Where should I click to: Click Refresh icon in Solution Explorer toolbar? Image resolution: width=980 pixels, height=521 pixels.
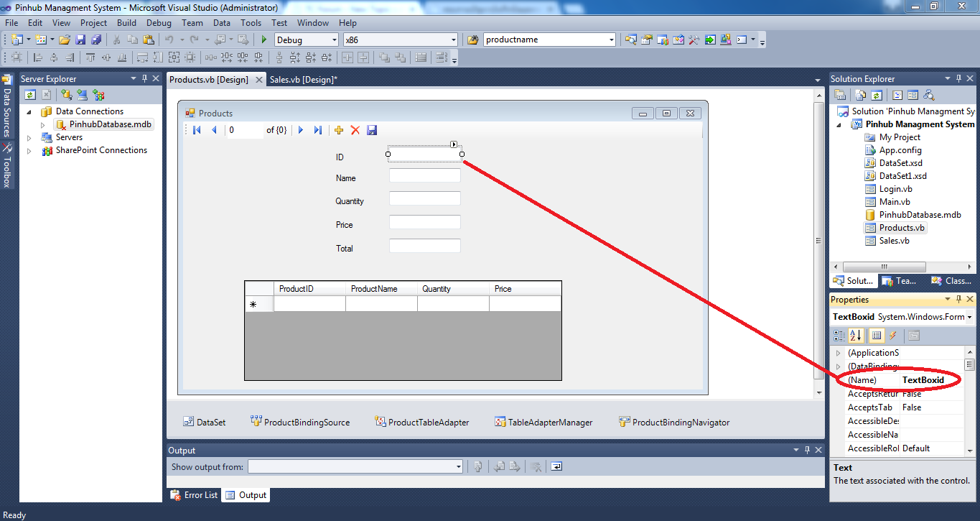point(877,95)
